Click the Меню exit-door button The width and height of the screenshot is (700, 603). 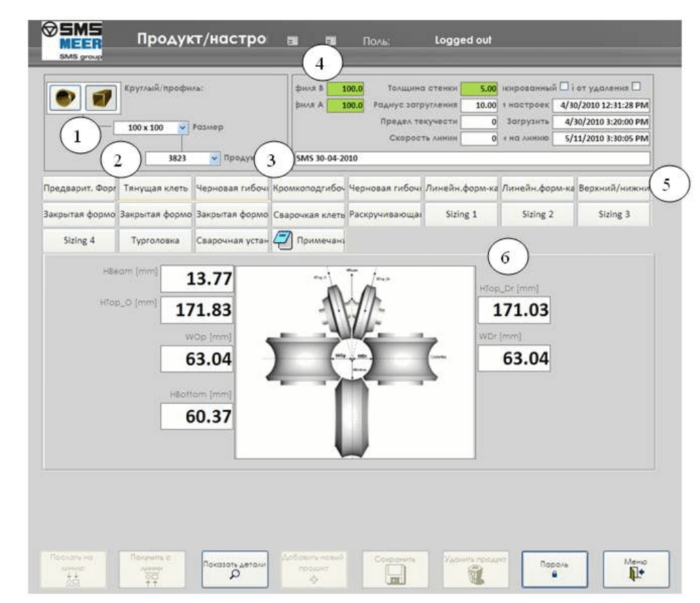636,569
